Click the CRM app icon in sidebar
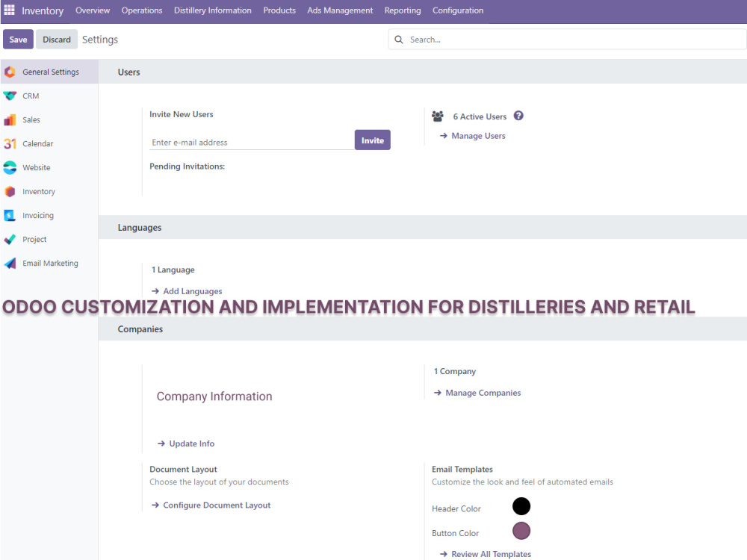 (10, 96)
